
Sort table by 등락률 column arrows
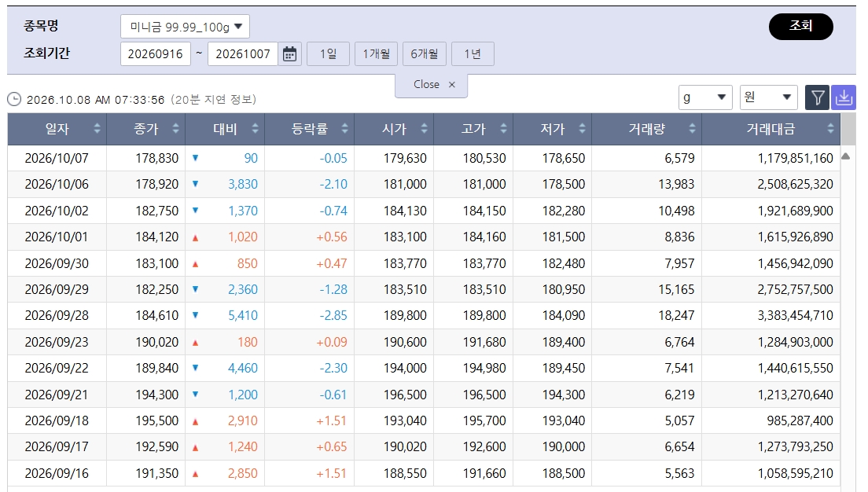[x=345, y=129]
